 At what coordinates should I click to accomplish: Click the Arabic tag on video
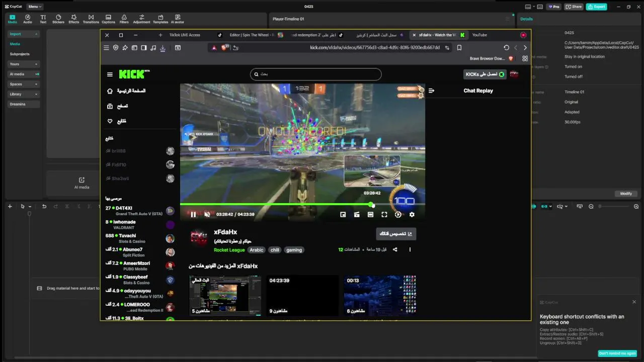pos(257,250)
